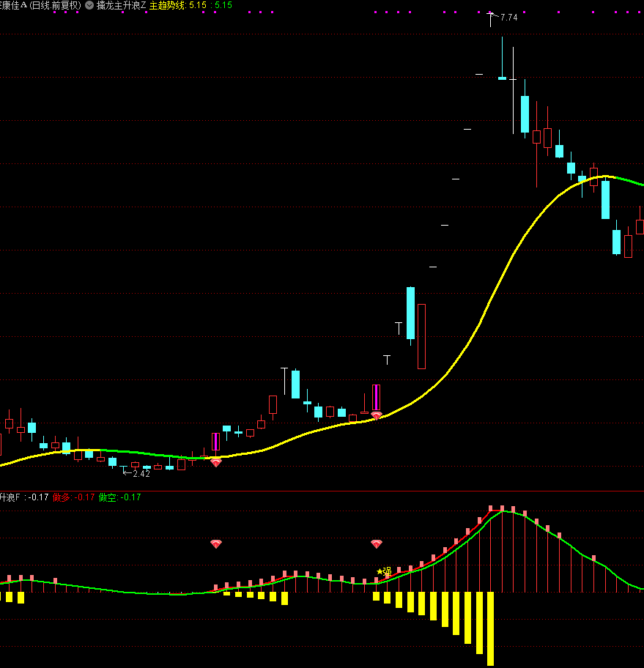
Task: Click the tall hollow red candle mid-chart
Action: pos(421,336)
